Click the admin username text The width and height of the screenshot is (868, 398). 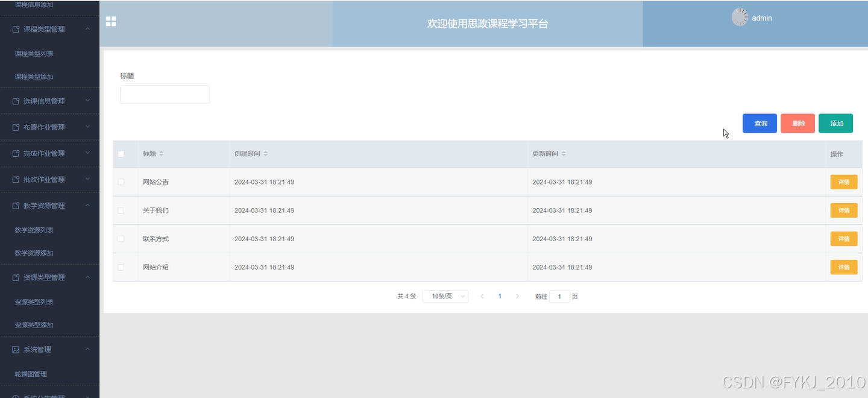(x=762, y=18)
